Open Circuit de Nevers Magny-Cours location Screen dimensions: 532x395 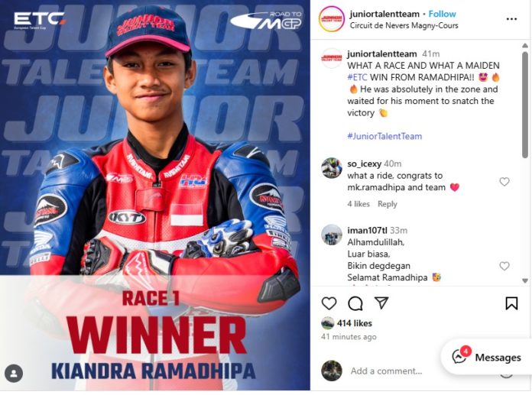(404, 25)
